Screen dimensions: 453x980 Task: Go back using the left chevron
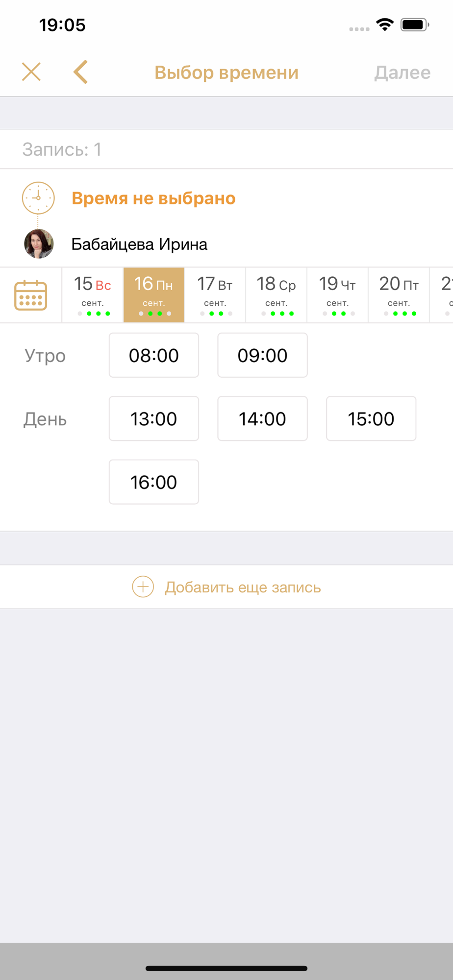(81, 72)
